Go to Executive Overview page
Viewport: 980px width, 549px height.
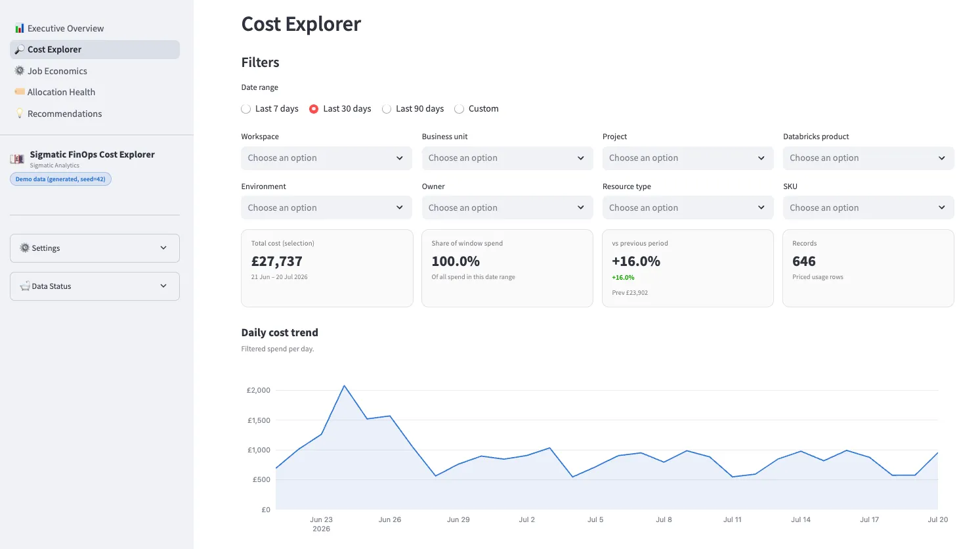95,28
